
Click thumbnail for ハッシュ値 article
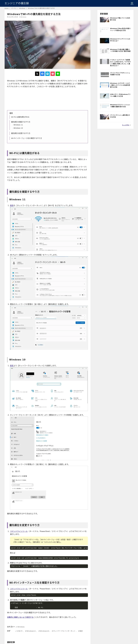click(104, 117)
